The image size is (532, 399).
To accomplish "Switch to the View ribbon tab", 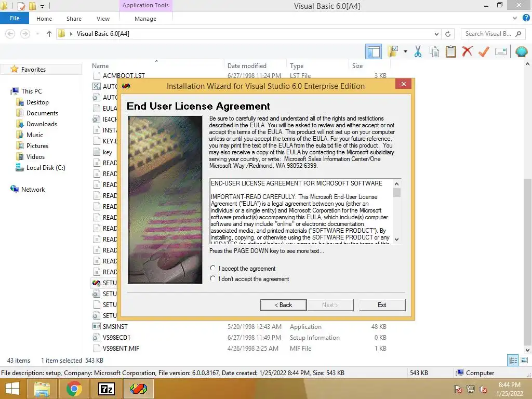I will tap(103, 19).
